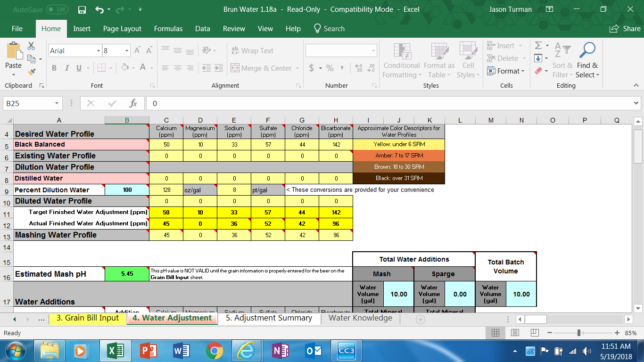Toggle Wrap Text
644x362 pixels.
tap(252, 50)
